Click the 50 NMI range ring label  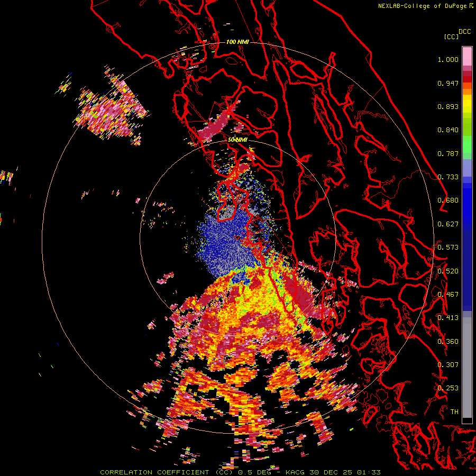click(x=237, y=140)
